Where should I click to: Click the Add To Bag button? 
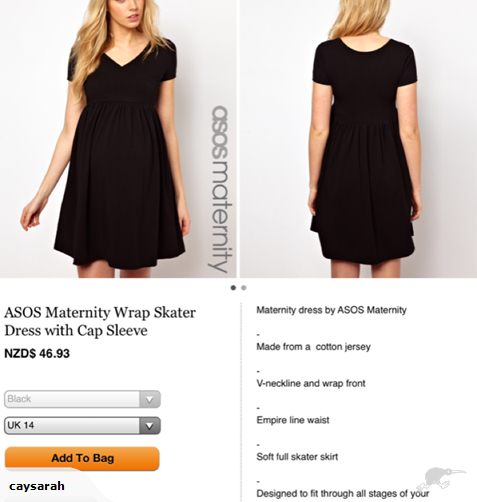[x=82, y=458]
